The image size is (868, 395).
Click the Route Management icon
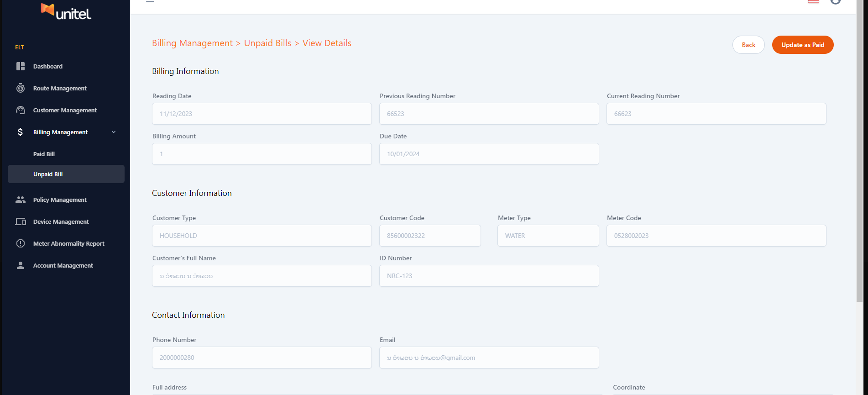[x=21, y=88]
